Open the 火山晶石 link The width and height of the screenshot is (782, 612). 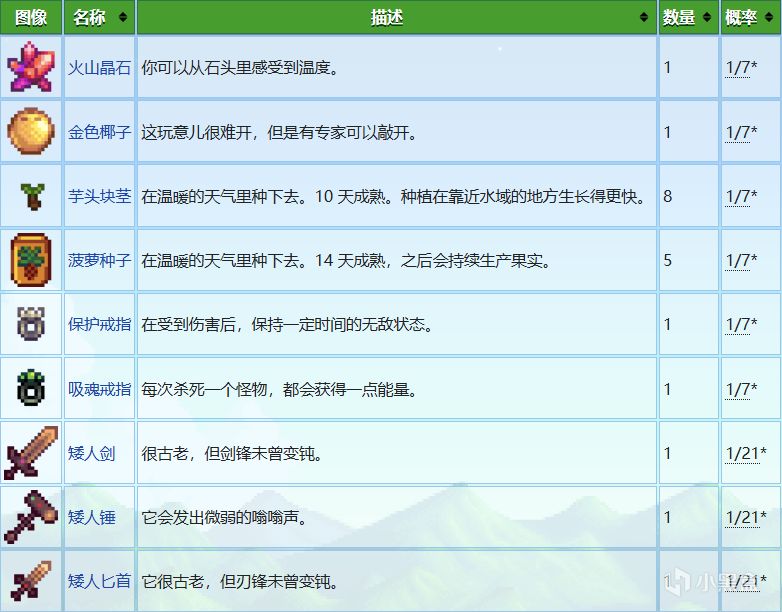(x=99, y=67)
